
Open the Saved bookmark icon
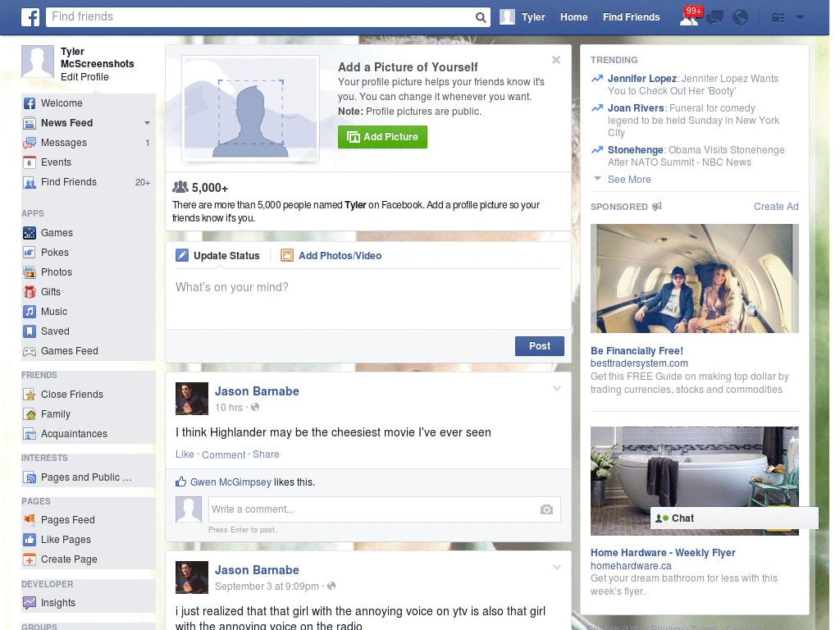(30, 331)
